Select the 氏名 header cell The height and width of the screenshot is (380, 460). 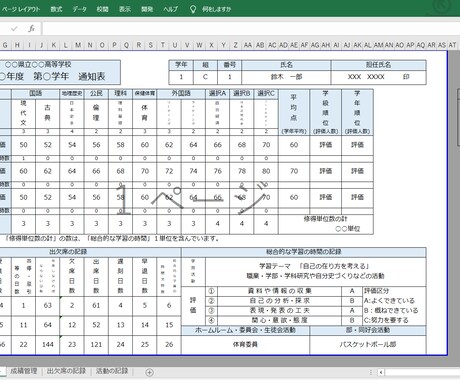click(286, 65)
